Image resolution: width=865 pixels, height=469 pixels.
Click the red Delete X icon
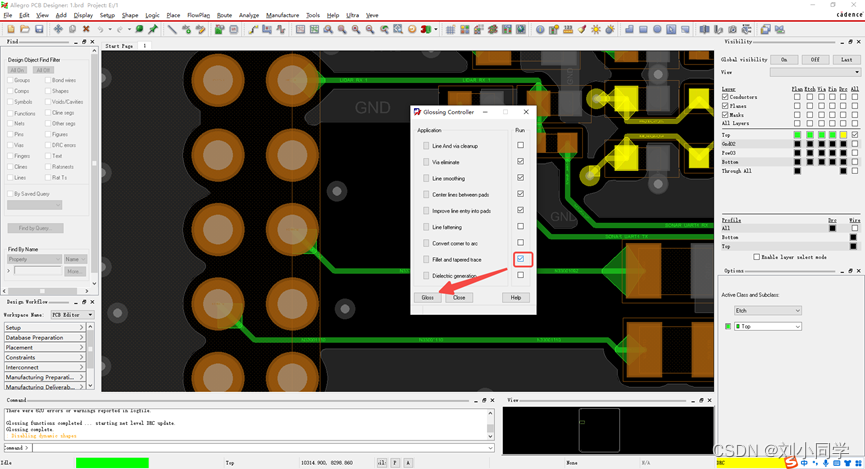[x=86, y=29]
